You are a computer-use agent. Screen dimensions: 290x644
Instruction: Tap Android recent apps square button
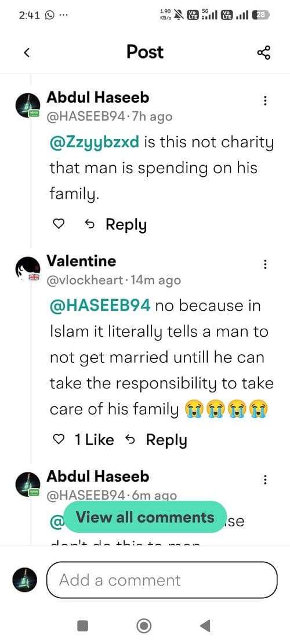pos(82,626)
